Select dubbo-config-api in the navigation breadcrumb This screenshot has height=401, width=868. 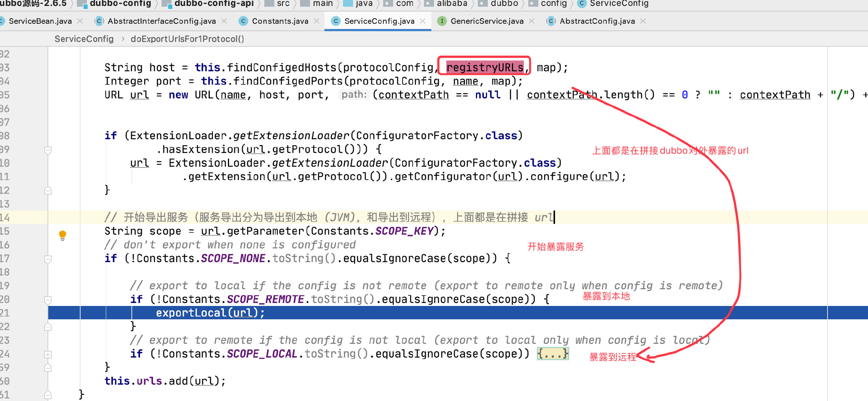214,4
